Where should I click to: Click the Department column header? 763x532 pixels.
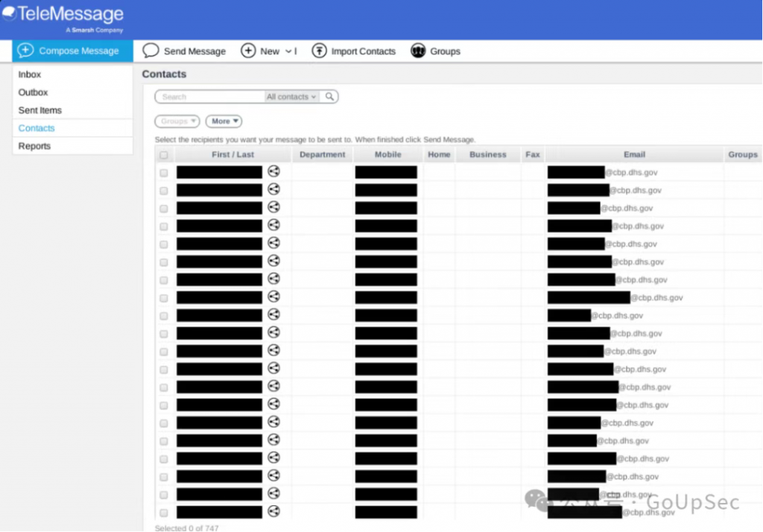pyautogui.click(x=322, y=154)
